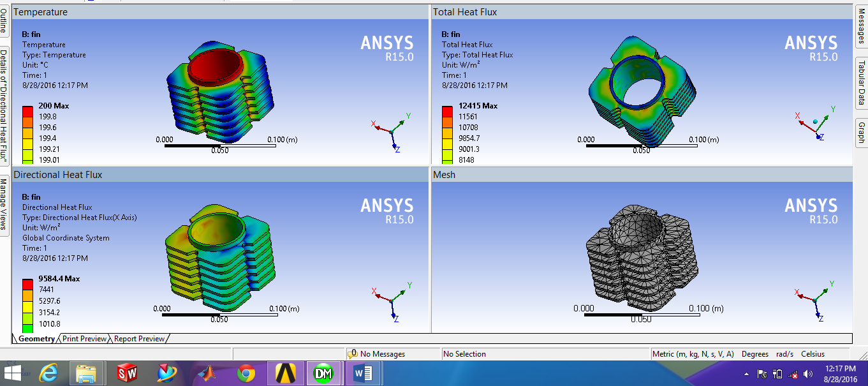868x386 pixels.
Task: Click Degrees in the status bar
Action: (x=754, y=353)
